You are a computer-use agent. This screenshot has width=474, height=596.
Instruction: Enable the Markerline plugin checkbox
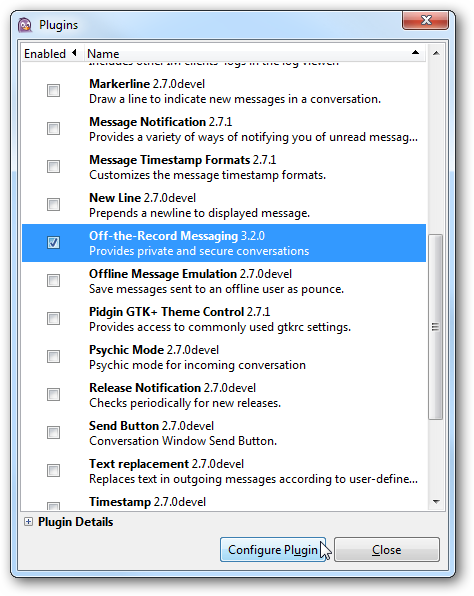(x=53, y=90)
